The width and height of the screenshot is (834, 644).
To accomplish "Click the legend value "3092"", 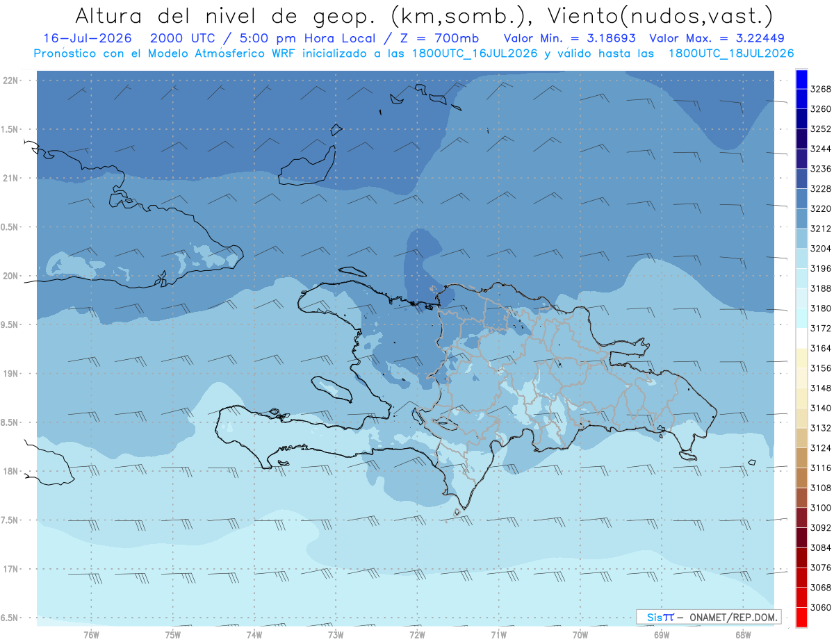I will [821, 528].
